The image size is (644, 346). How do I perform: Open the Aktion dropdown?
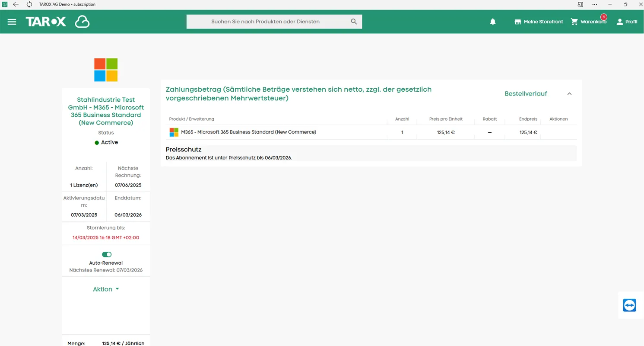(106, 289)
